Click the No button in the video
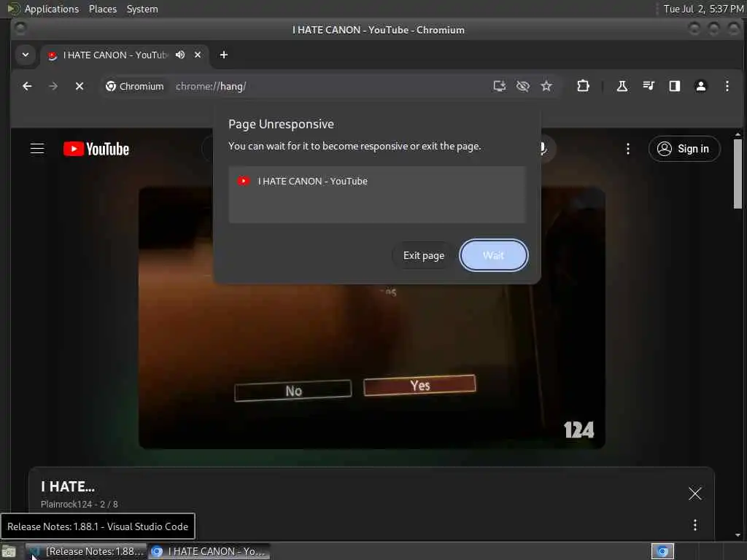 293,391
